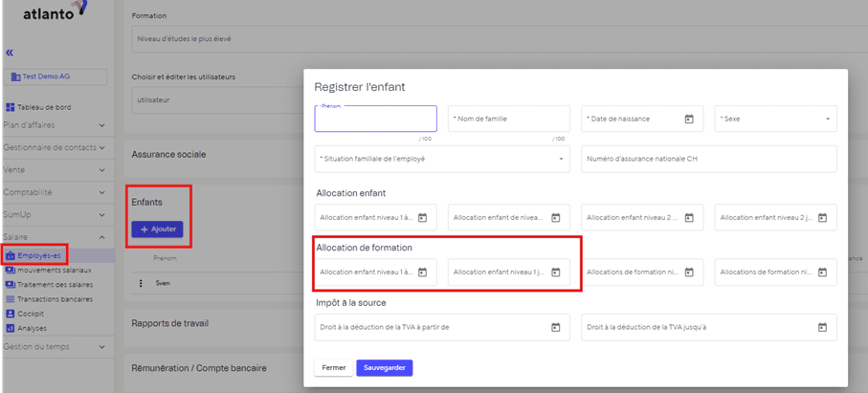Screen dimensions: 868x393
Task: Open Situation familiale de l'employé dropdown
Action: (560, 159)
